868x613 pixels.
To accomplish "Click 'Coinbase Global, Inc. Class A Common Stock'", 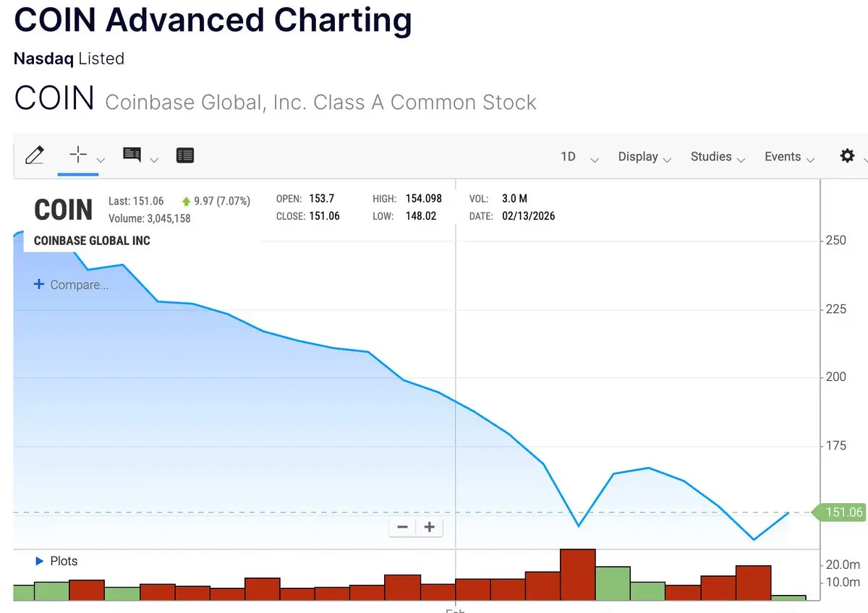I will click(x=320, y=102).
